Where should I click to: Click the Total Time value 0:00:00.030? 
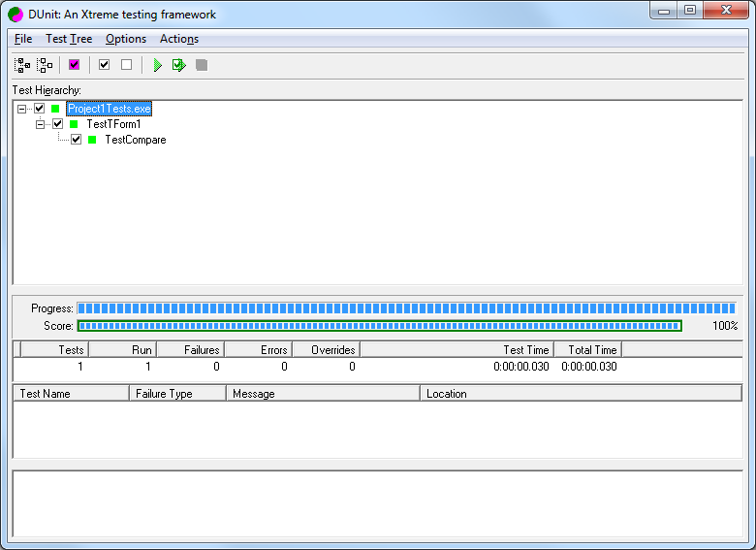[589, 367]
